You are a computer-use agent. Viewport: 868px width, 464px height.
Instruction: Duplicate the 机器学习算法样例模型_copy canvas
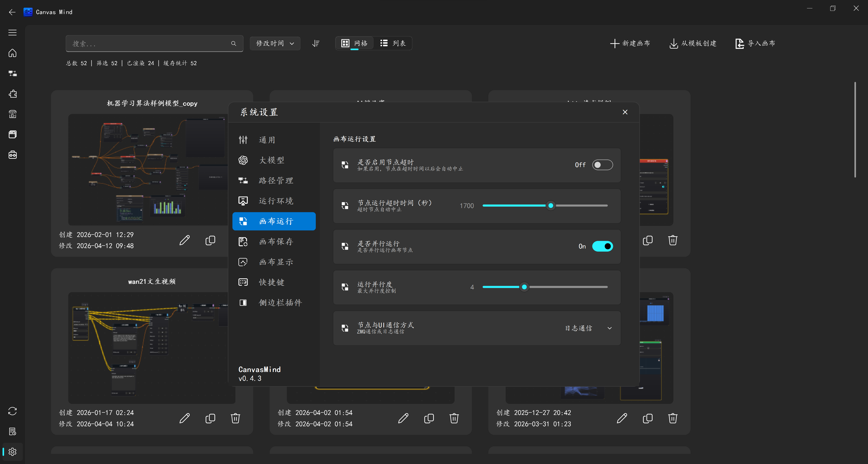210,240
